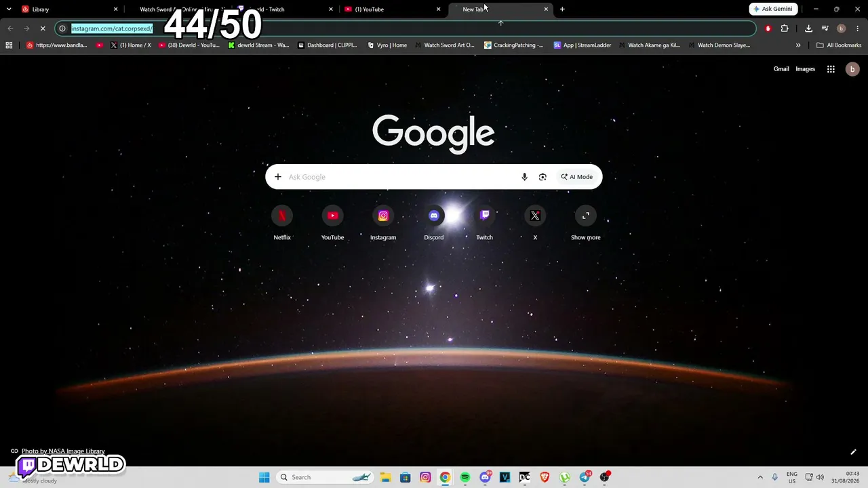Open the Watch Akame ga Kil bookmark
Image resolution: width=868 pixels, height=488 pixels.
coord(650,45)
